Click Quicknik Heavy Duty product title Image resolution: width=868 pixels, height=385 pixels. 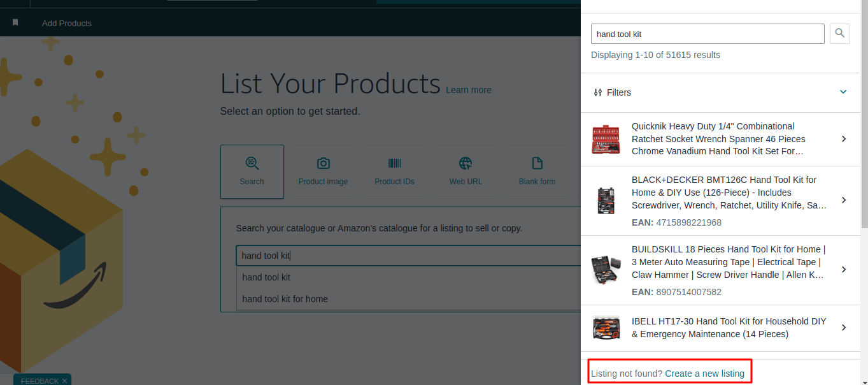(x=718, y=139)
